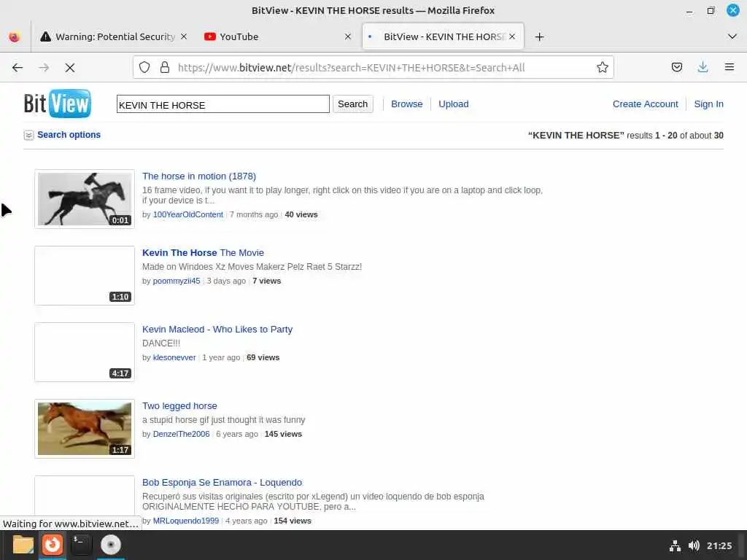The width and height of the screenshot is (747, 560).
Task: Click the 40 views text
Action: click(301, 215)
